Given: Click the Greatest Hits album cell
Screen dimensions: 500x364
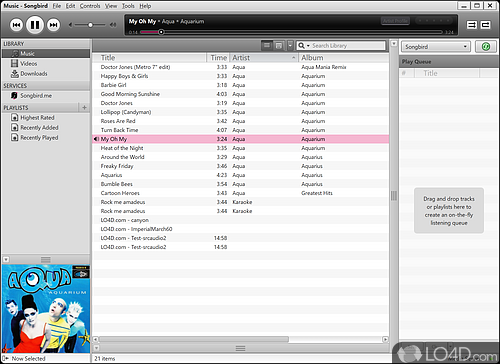Looking at the screenshot, I should [317, 193].
